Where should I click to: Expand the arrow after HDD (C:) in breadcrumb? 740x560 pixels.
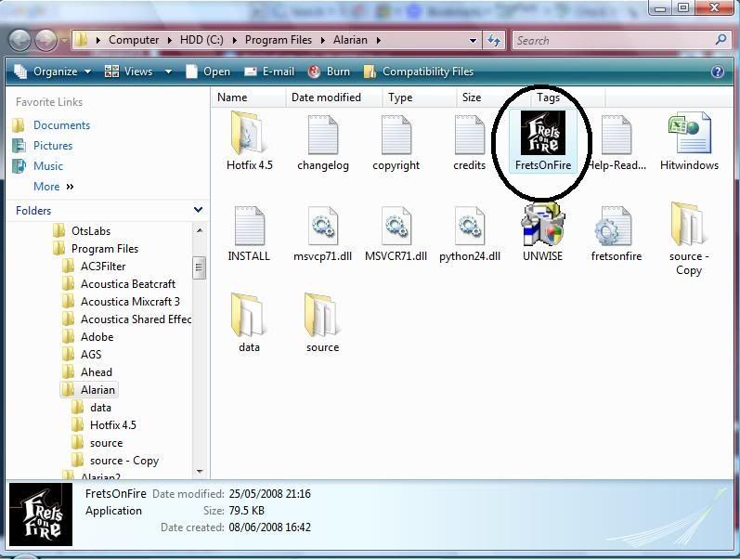click(x=234, y=40)
